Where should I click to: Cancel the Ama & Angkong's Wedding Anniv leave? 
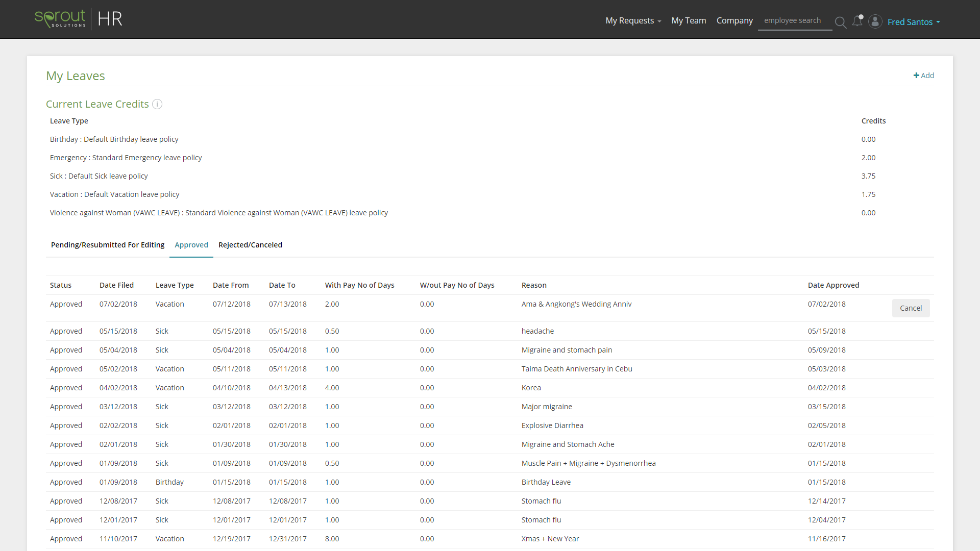tap(911, 308)
